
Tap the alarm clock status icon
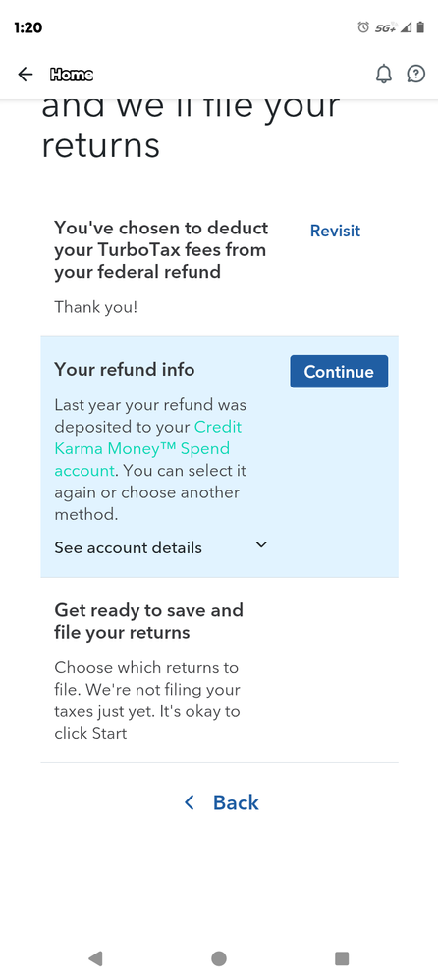tap(363, 26)
